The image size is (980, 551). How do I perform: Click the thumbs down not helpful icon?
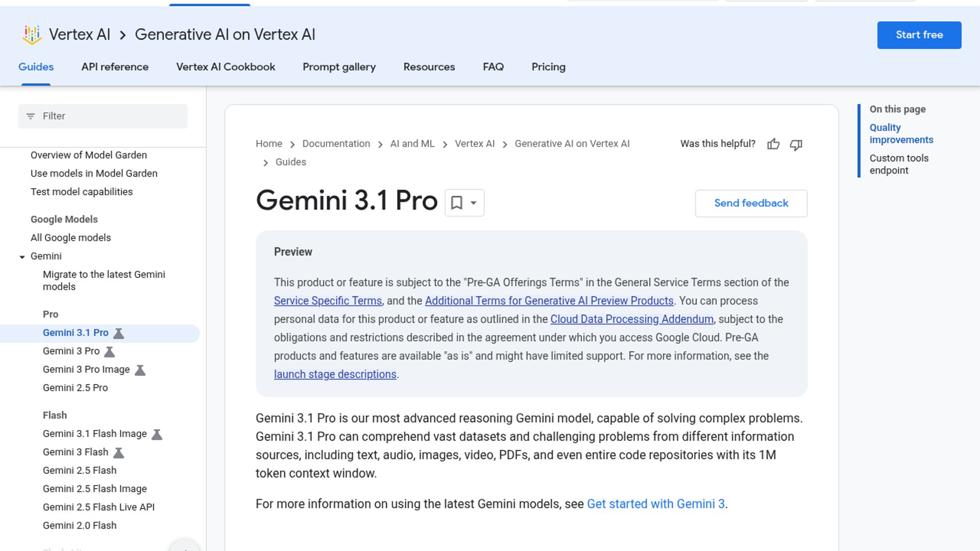pyautogui.click(x=796, y=145)
